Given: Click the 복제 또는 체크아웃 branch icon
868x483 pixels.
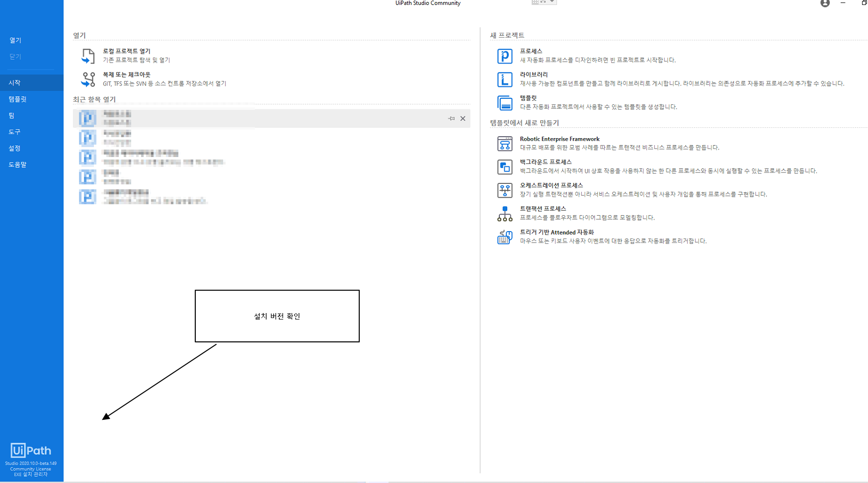Looking at the screenshot, I should 88,79.
